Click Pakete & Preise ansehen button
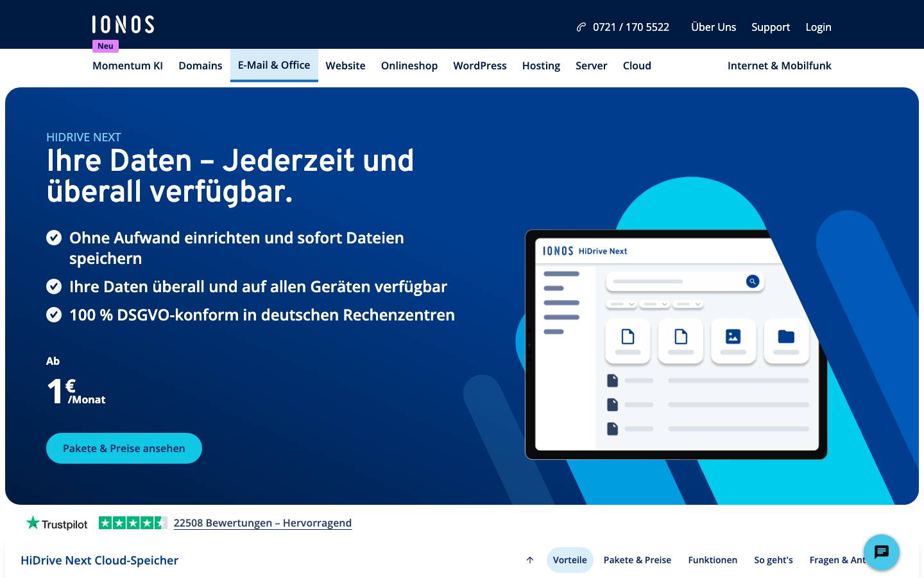924x578 pixels. (x=124, y=448)
